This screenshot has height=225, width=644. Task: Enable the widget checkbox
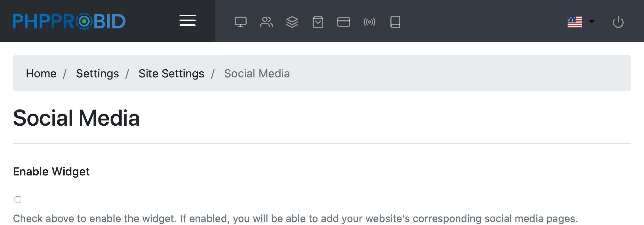(x=18, y=200)
